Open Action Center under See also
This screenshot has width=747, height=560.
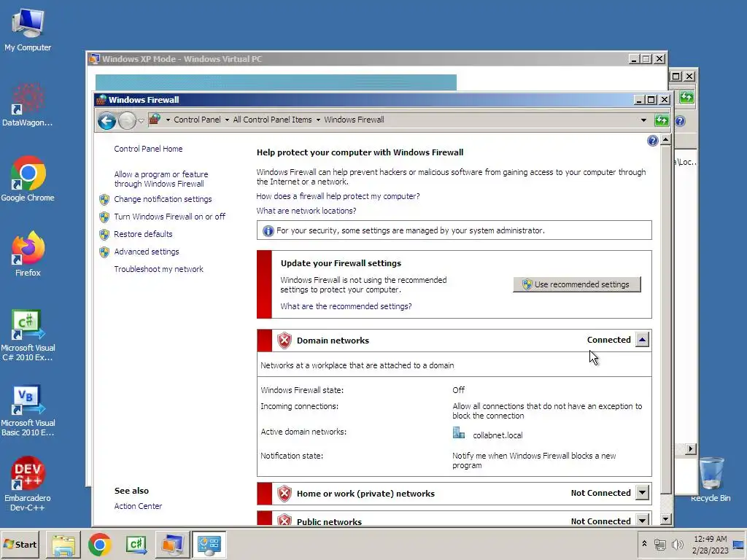click(x=138, y=506)
